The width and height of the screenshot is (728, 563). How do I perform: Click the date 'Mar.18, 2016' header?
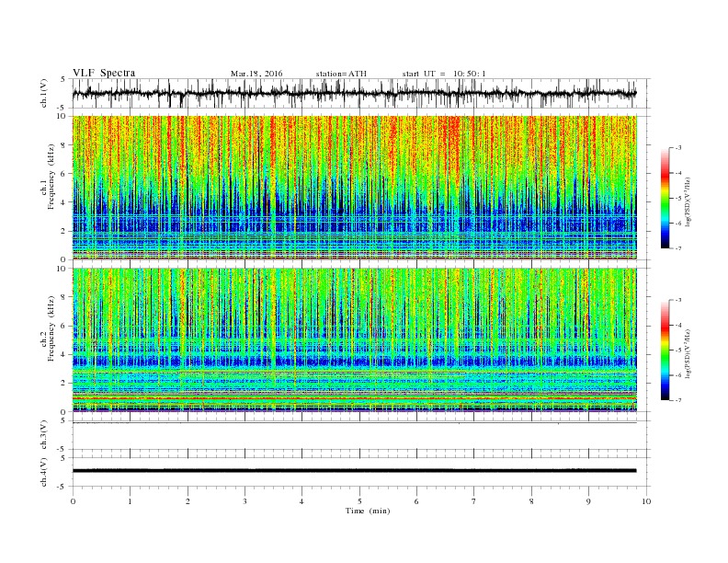pyautogui.click(x=256, y=74)
